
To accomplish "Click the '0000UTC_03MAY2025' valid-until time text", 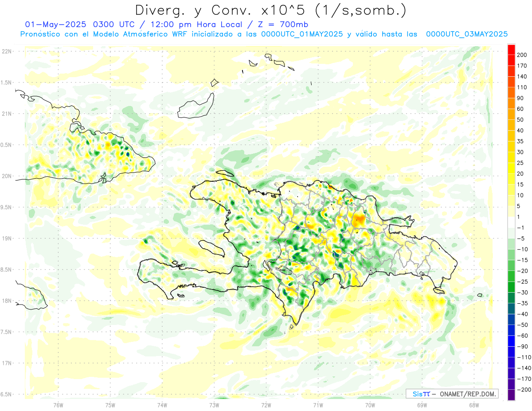I will pos(467,34).
